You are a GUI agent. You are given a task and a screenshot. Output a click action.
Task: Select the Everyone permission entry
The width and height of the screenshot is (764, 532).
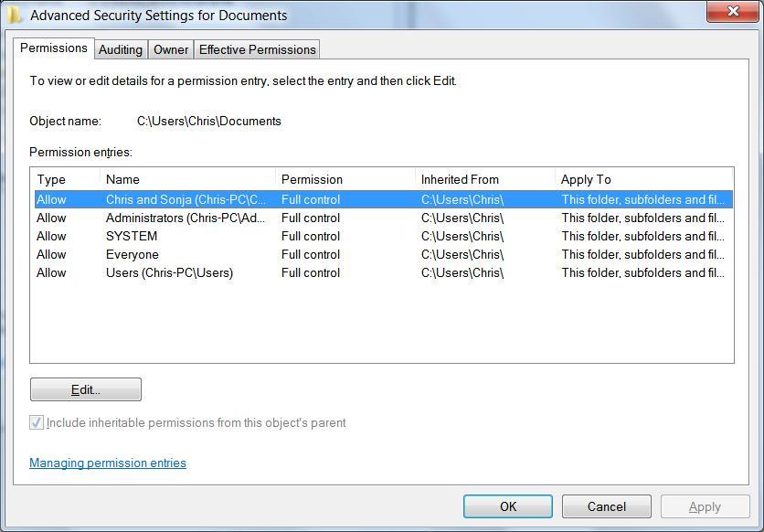tap(133, 254)
